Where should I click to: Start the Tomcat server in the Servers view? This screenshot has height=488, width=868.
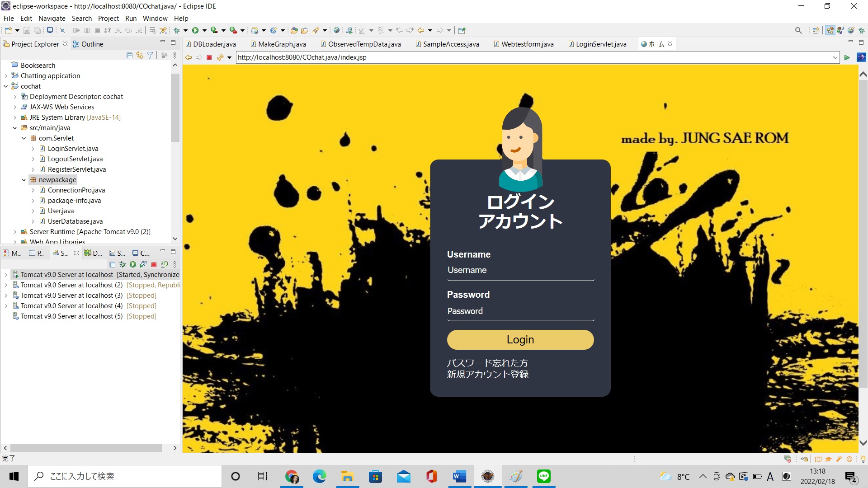pos(132,264)
